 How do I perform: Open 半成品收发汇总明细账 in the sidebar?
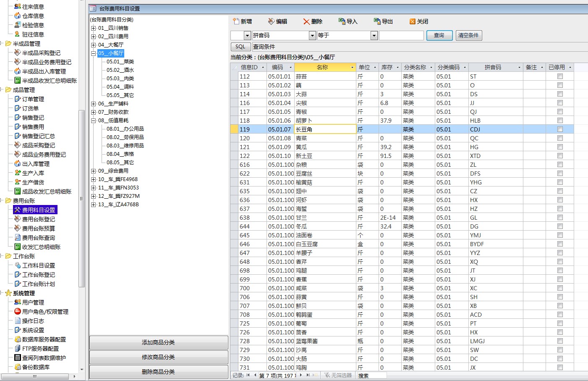click(49, 81)
